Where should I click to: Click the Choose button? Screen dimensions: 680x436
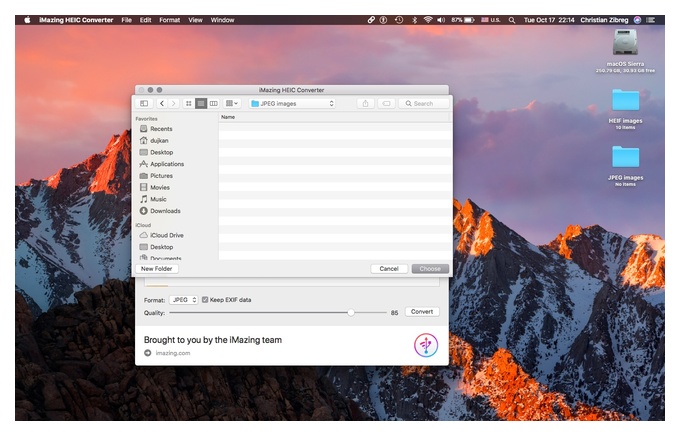(x=430, y=269)
